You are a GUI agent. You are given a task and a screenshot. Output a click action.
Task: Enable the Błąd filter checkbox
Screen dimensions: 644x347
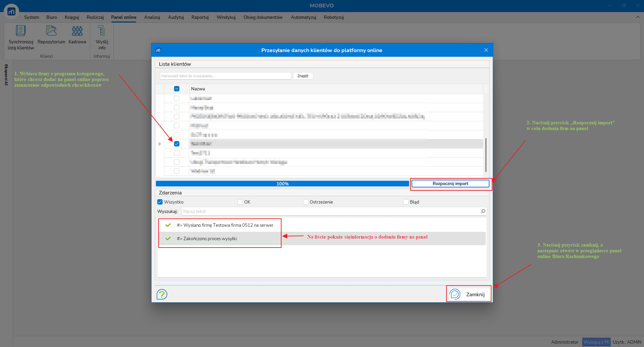[406, 202]
